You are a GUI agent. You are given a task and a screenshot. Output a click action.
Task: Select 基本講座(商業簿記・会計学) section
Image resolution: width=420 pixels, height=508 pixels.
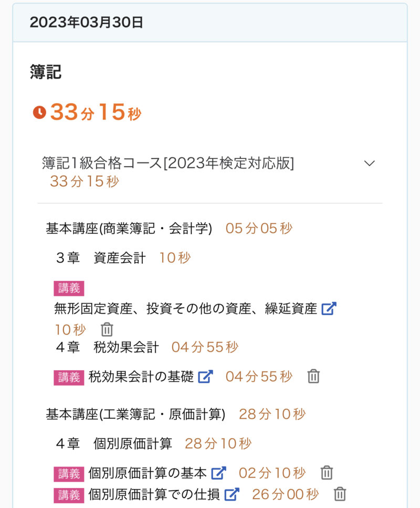(129, 229)
